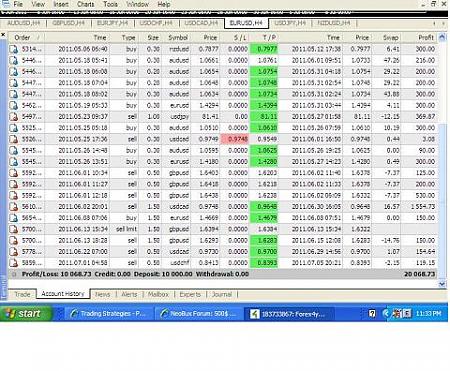Screen dimensions: 450x371
Task: Click the order icon of nzdusd buy row
Action: [x=14, y=49]
